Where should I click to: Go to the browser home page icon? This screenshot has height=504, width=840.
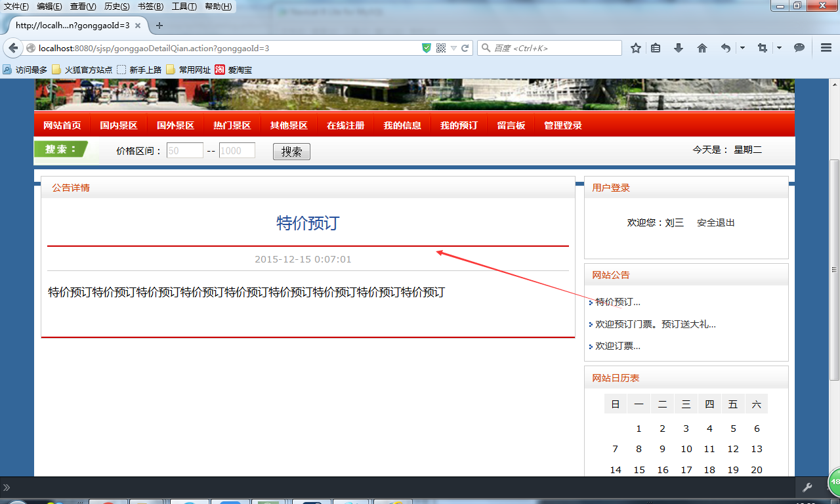(x=702, y=48)
